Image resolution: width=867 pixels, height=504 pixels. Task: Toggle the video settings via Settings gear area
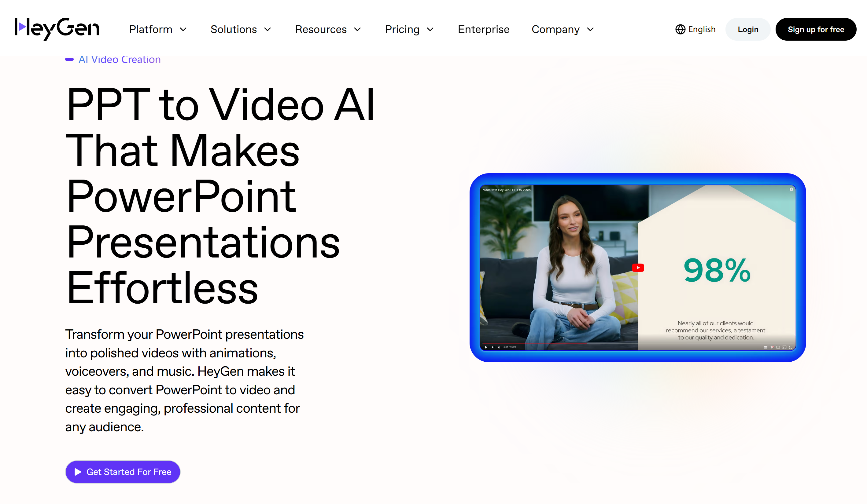[x=773, y=348]
